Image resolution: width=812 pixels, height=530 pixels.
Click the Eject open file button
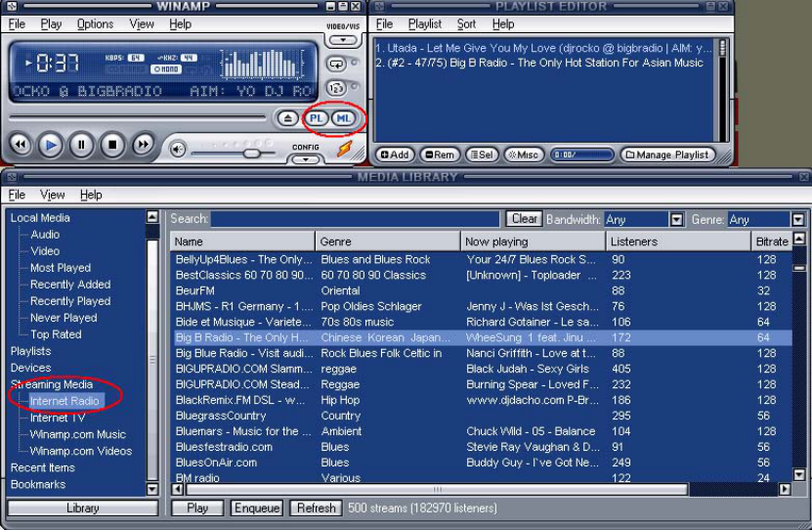[x=287, y=118]
